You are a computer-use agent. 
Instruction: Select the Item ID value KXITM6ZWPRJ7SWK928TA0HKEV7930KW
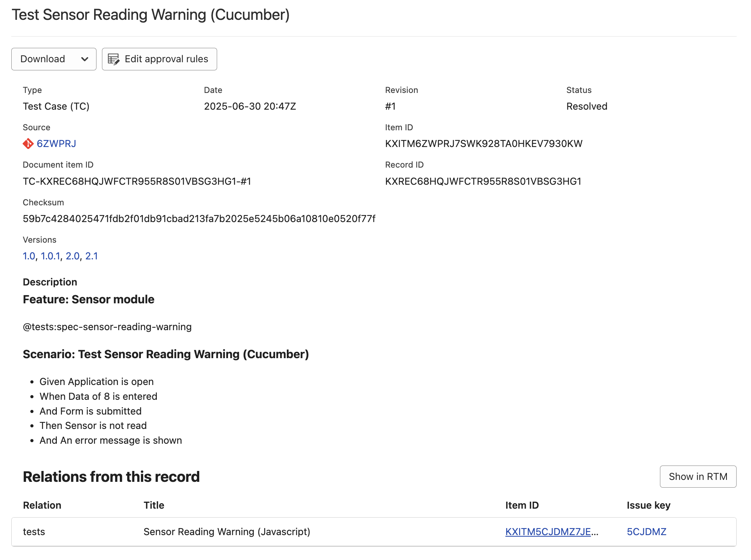484,144
